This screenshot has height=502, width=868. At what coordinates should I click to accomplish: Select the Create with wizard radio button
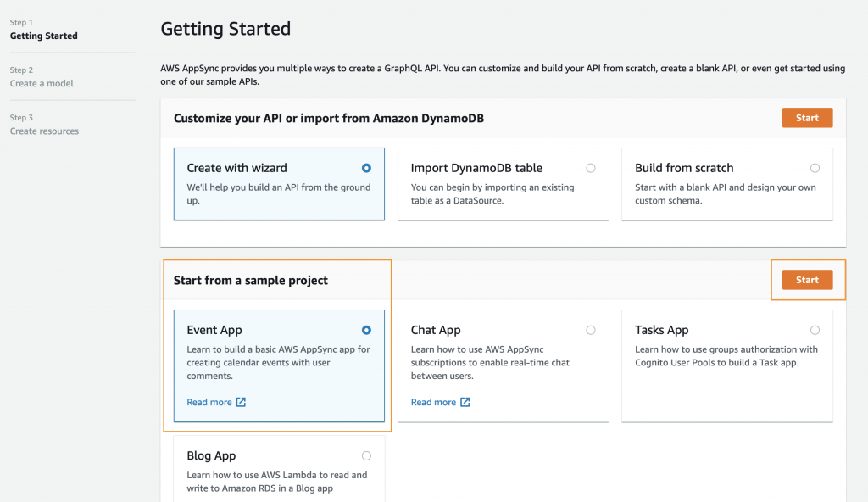(366, 168)
